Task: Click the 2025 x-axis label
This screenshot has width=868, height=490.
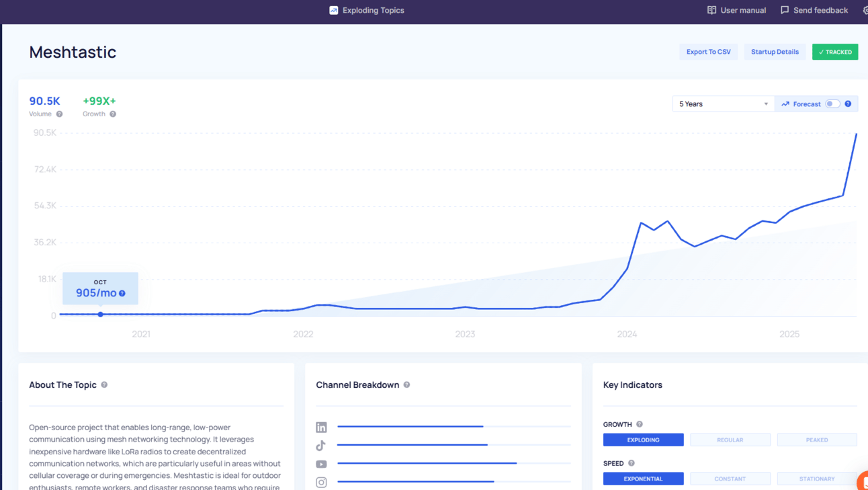Action: [x=789, y=334]
